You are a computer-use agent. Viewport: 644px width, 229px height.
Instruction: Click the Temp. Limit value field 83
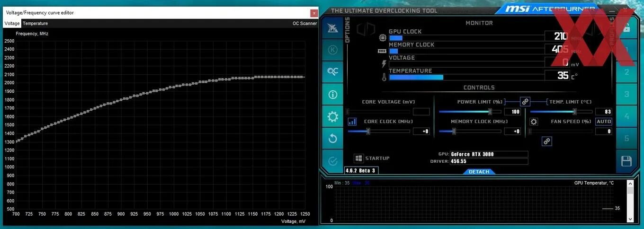tap(604, 112)
